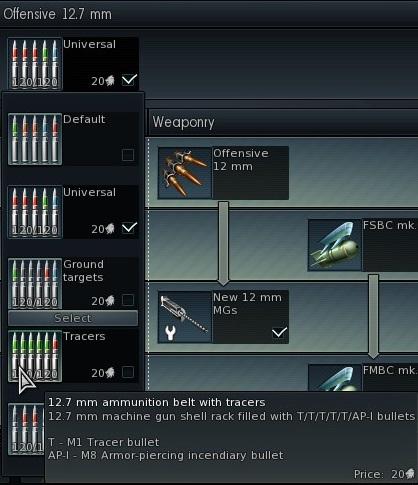The width and height of the screenshot is (418, 485).
Task: Select the New 12 mm MGs gun icon
Action: 185,317
